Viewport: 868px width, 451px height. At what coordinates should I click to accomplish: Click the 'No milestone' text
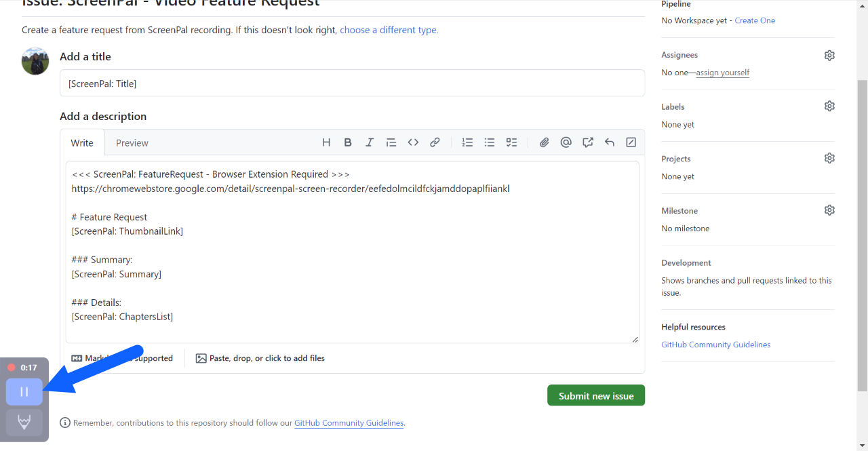point(686,229)
